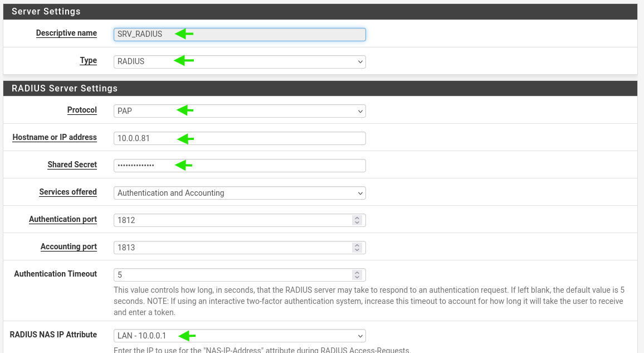Click the 'Hostname or IP address' label
Viewport: 644px width, 353px height.
tap(55, 138)
